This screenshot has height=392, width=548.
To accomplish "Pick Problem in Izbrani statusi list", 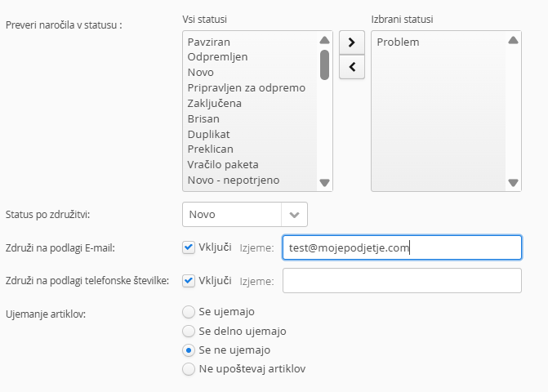I will [x=398, y=42].
